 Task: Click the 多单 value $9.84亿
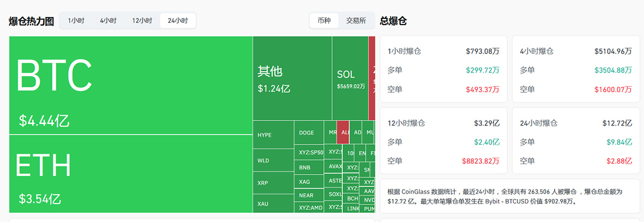point(619,142)
